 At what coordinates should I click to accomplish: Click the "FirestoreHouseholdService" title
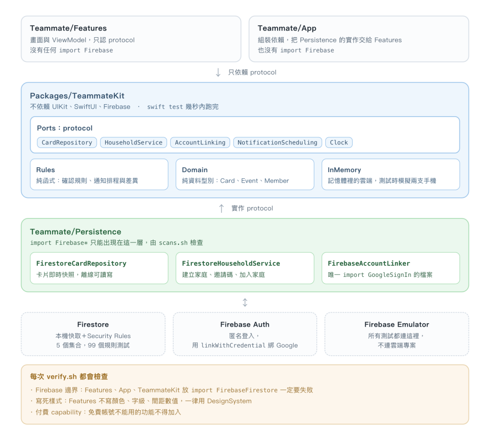point(231,263)
